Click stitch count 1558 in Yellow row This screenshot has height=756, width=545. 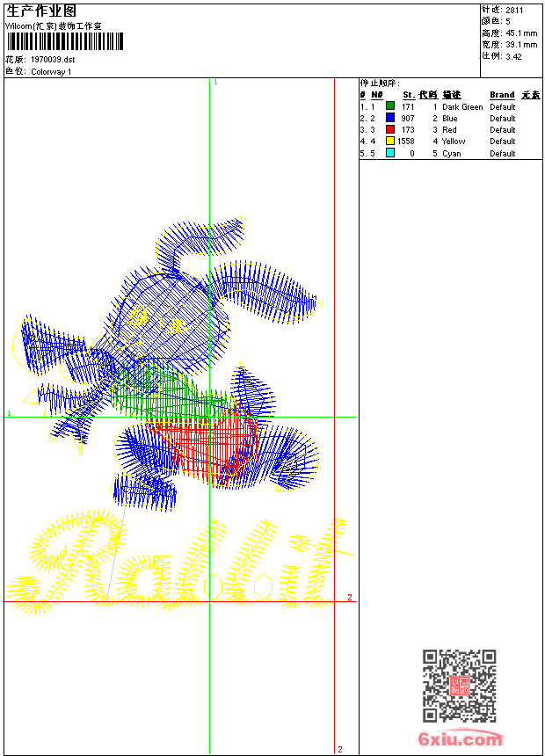click(x=406, y=142)
